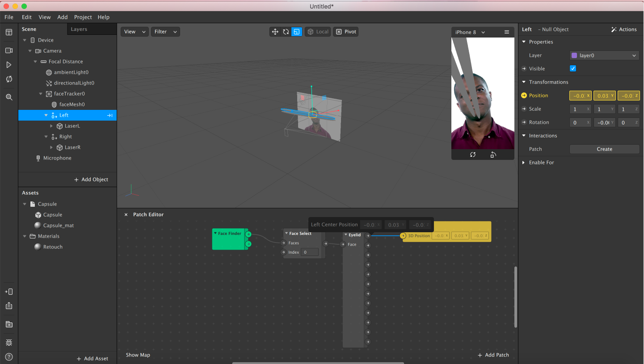Click the Scale patch arrow icon

pyautogui.click(x=524, y=109)
